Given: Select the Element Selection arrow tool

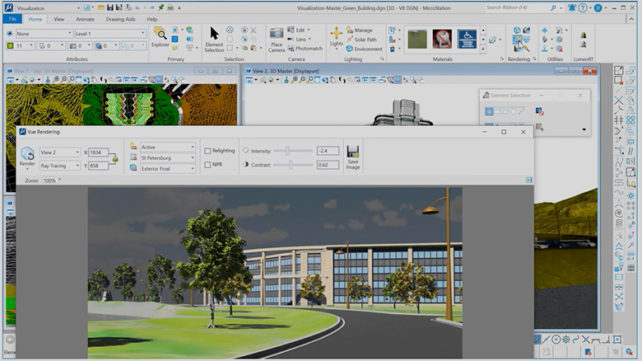Looking at the screenshot, I should (x=214, y=34).
